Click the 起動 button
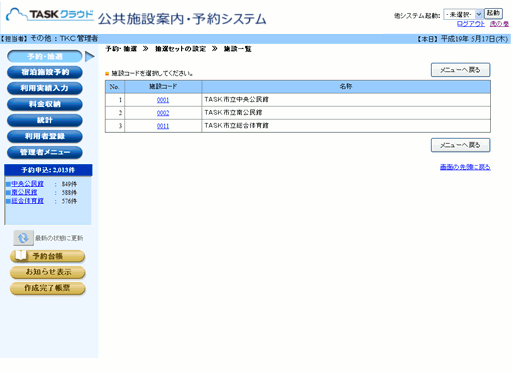Viewport: 512px width, 372px height. tap(493, 13)
